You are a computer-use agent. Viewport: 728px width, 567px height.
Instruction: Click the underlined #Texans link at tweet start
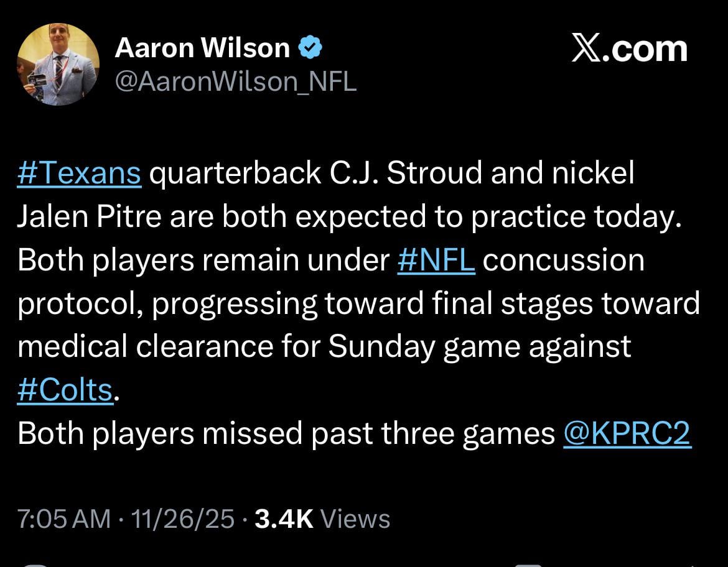[x=78, y=173]
